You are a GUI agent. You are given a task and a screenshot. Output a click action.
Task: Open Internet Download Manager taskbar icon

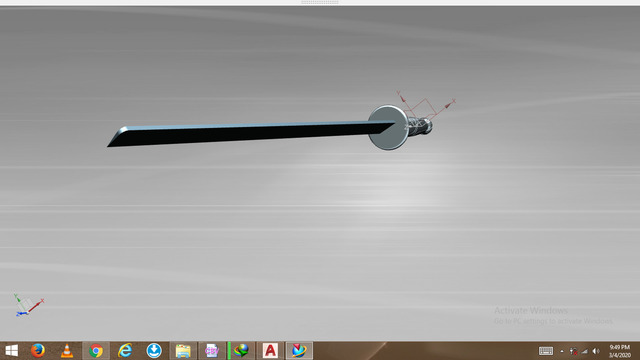pos(241,351)
